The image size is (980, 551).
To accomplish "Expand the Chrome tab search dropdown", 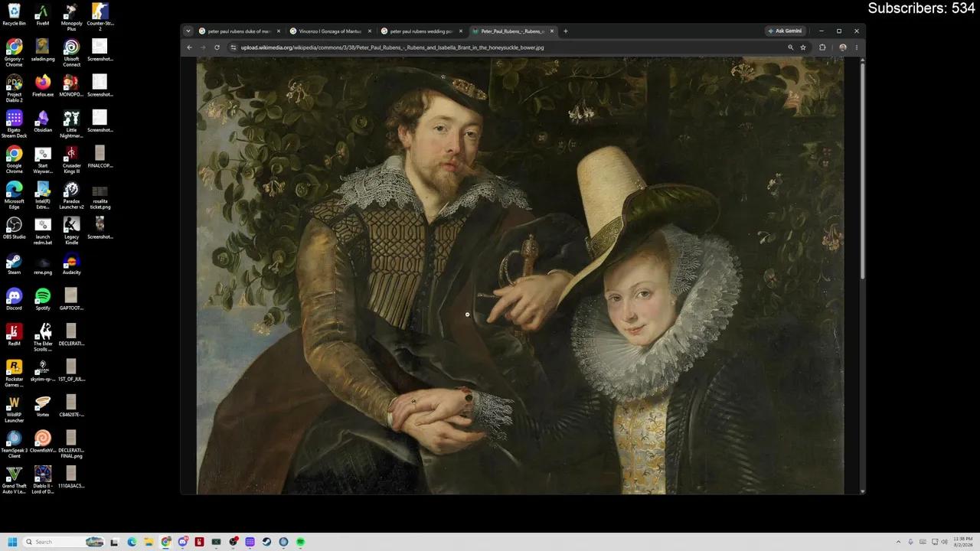I will pos(188,31).
